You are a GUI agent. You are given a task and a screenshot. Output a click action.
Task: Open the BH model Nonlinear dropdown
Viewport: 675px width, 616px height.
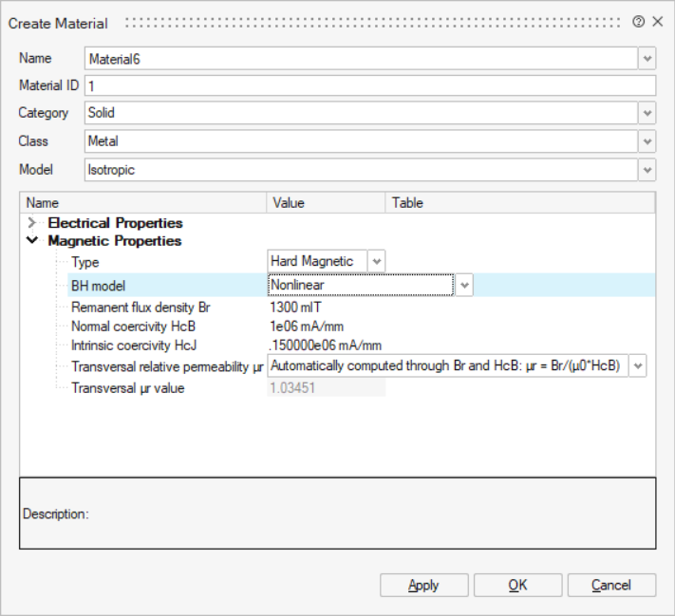point(464,285)
